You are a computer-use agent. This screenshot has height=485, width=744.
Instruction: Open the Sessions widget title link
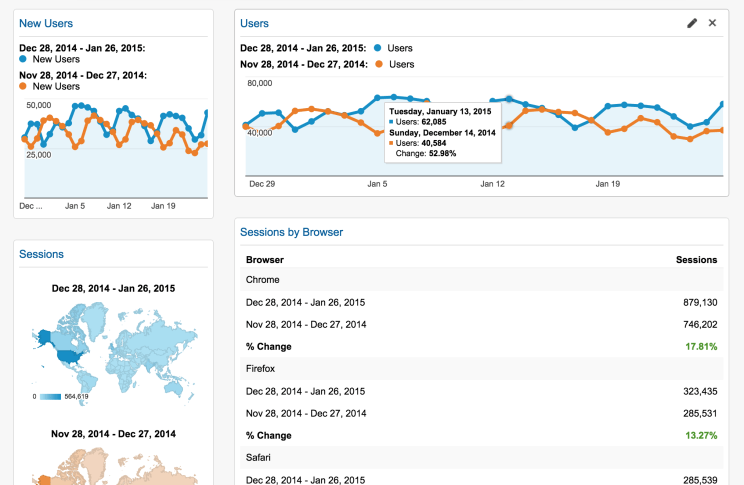41,254
